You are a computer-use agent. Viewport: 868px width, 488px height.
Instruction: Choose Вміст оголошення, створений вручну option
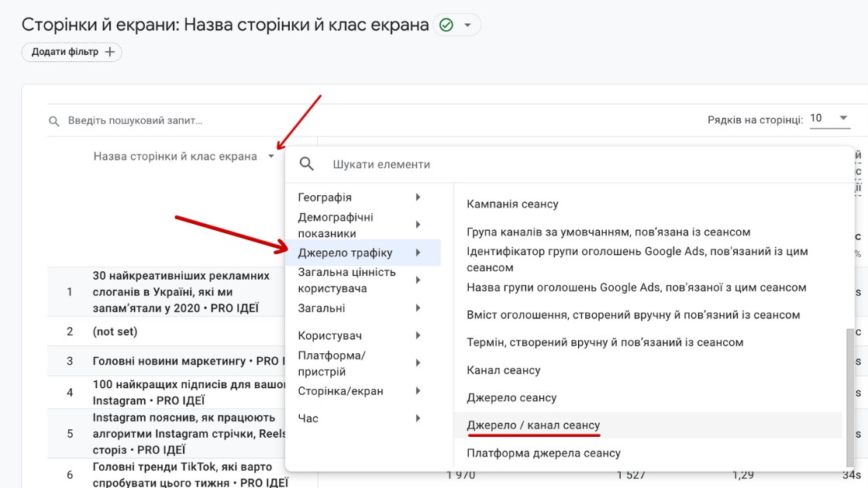633,314
